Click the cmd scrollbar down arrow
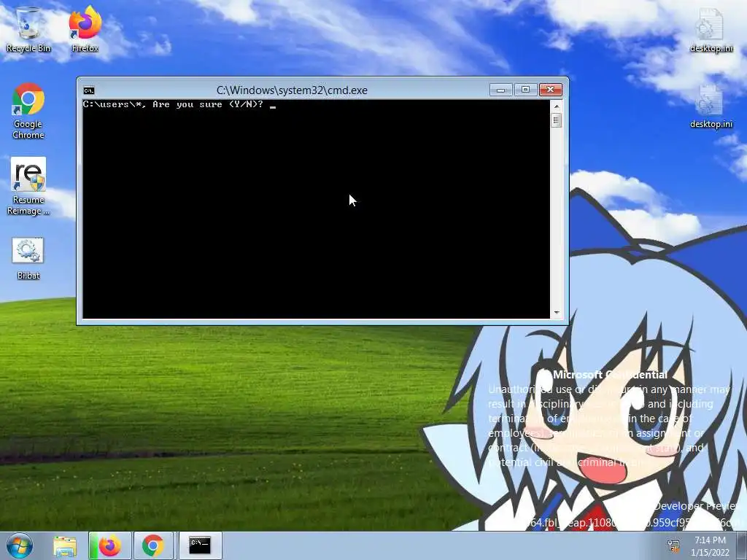 (x=556, y=313)
